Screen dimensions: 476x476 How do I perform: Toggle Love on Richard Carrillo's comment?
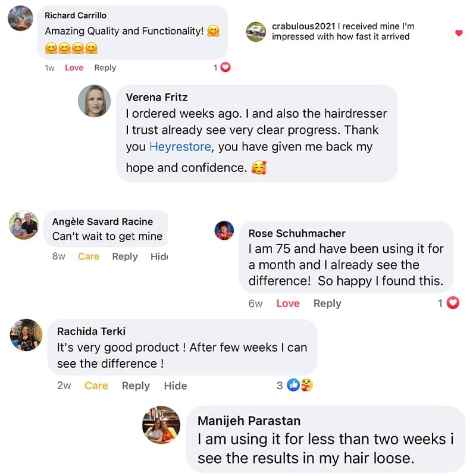tap(74, 68)
